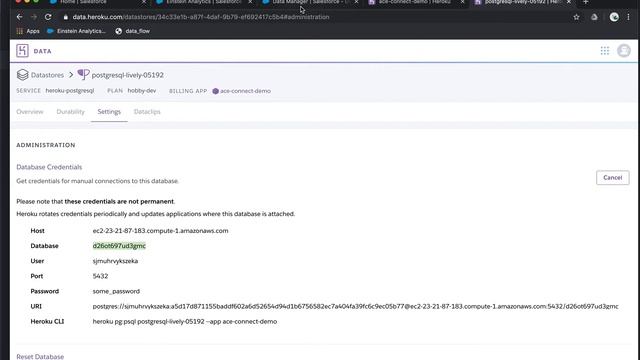
Task: Click the browser forward arrow
Action: coord(34,17)
